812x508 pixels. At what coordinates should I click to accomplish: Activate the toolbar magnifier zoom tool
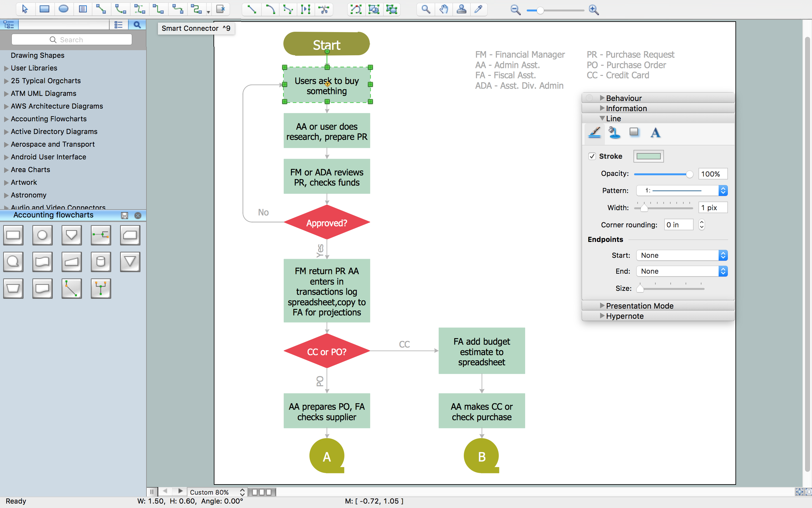426,9
